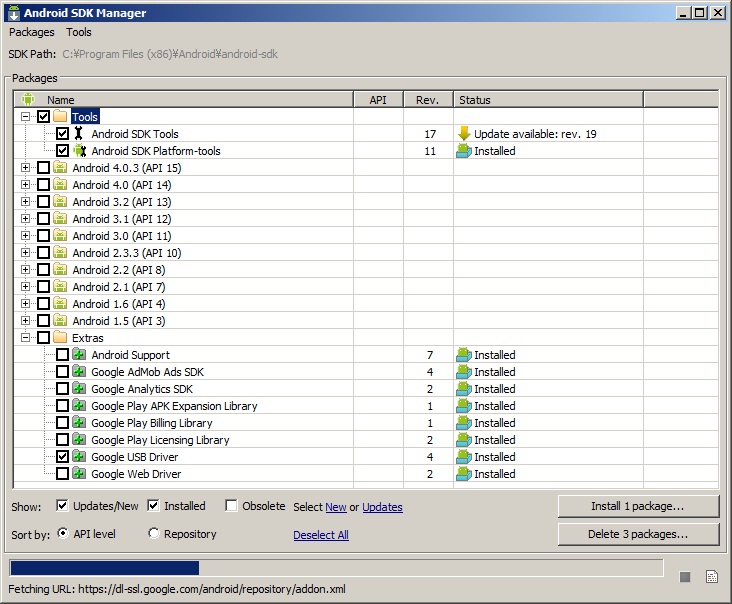Click the Google USB Driver package icon
Screen dimensions: 732x604
(x=79, y=457)
